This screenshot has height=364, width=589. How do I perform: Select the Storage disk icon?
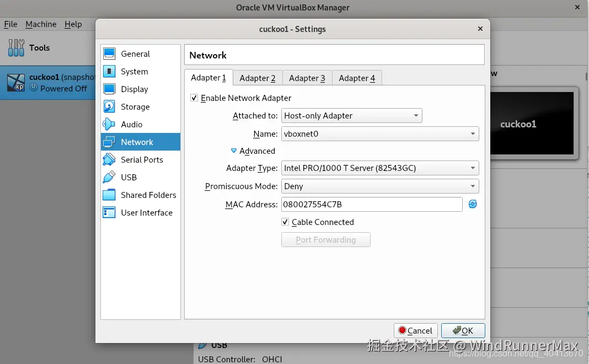point(109,106)
